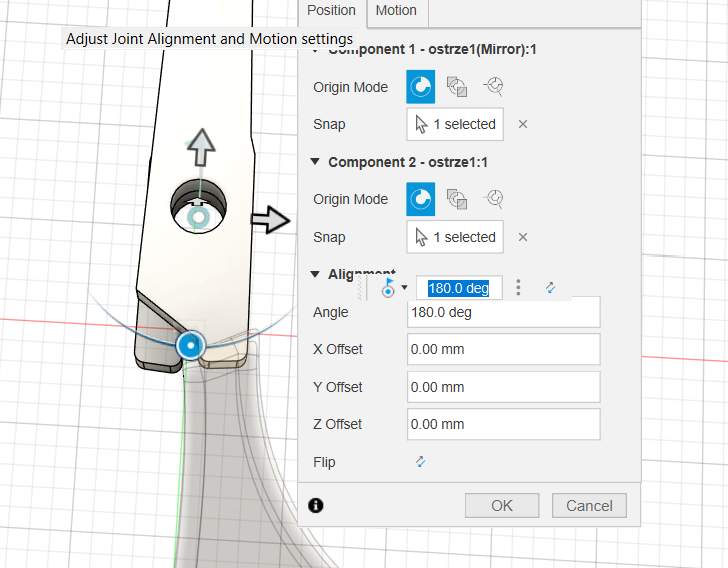Screen dimensions: 728x568
Task: Click Component 2 Snap selection box
Action: pyautogui.click(x=455, y=237)
